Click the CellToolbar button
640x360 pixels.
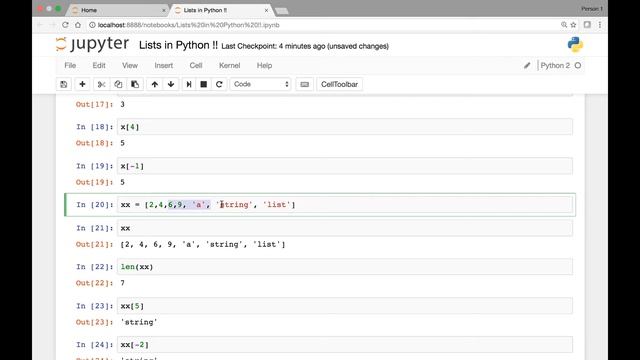coord(339,84)
